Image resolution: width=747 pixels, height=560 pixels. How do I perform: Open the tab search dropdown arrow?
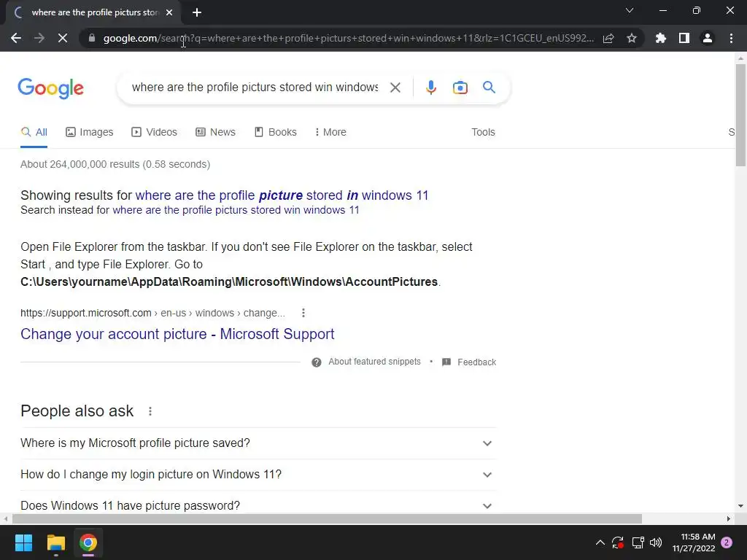coord(630,10)
